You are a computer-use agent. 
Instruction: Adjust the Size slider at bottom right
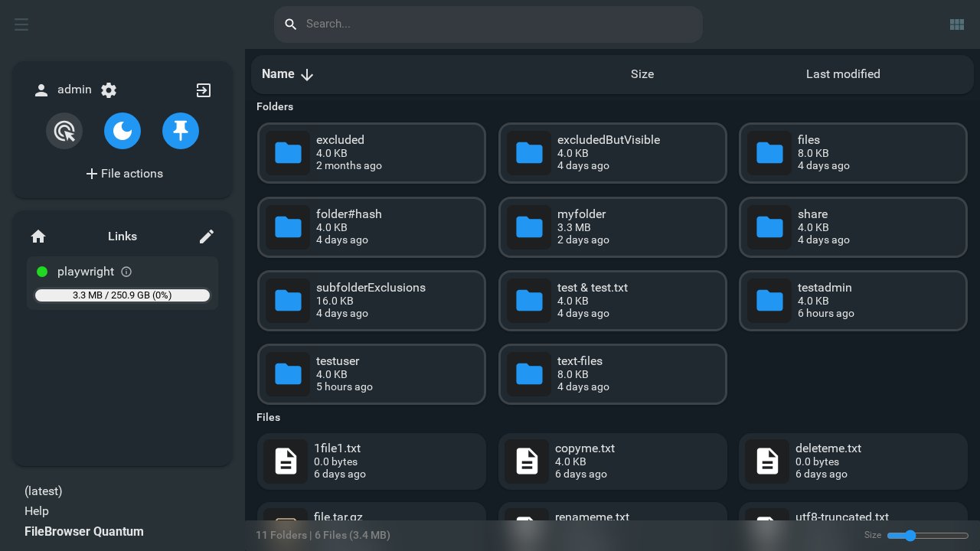pyautogui.click(x=910, y=536)
